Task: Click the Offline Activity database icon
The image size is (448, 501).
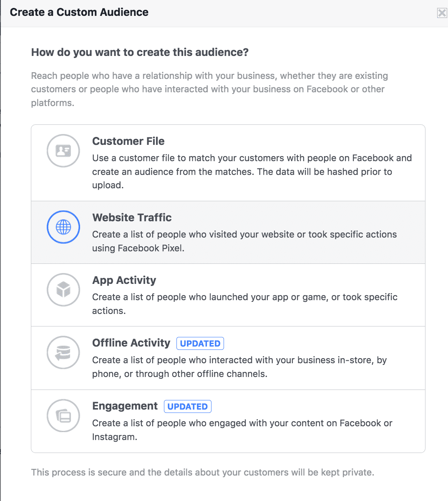Action: (63, 353)
